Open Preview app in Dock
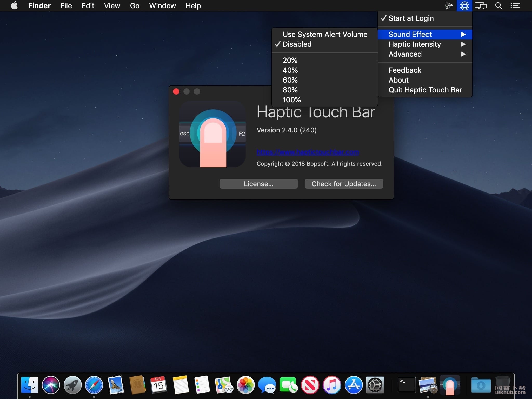This screenshot has width=532, height=399. click(428, 385)
